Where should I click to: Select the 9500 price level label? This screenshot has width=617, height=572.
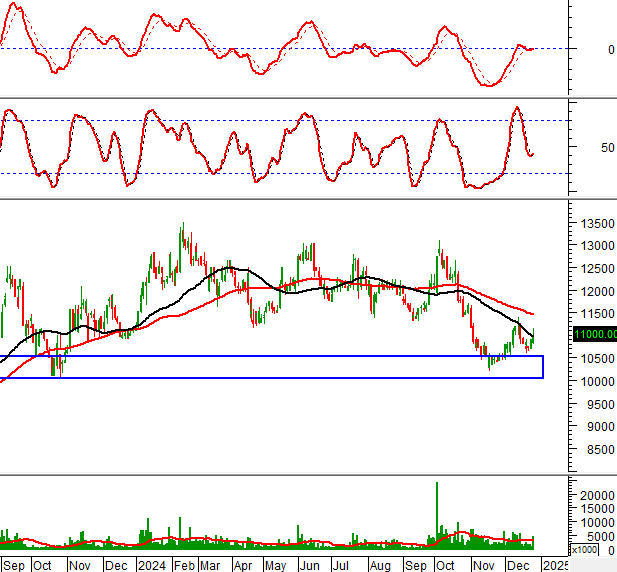pyautogui.click(x=594, y=405)
